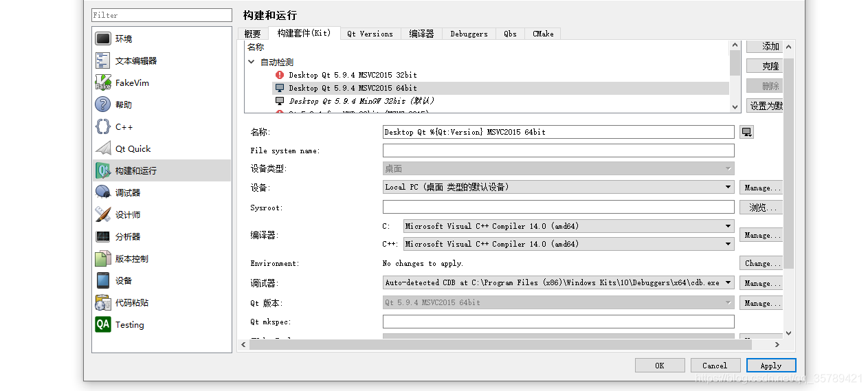The image size is (868, 391).
Task: Click Manage button for 编译器 row
Action: 761,235
